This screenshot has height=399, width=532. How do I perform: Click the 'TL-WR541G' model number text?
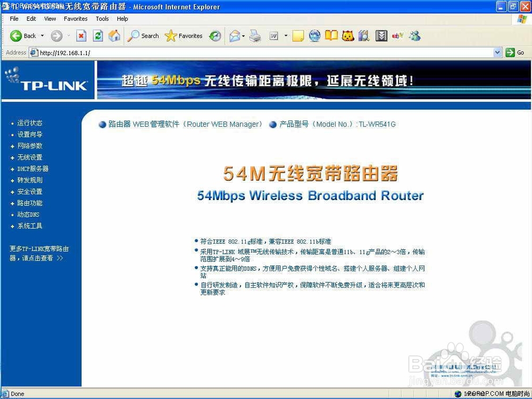pos(377,124)
